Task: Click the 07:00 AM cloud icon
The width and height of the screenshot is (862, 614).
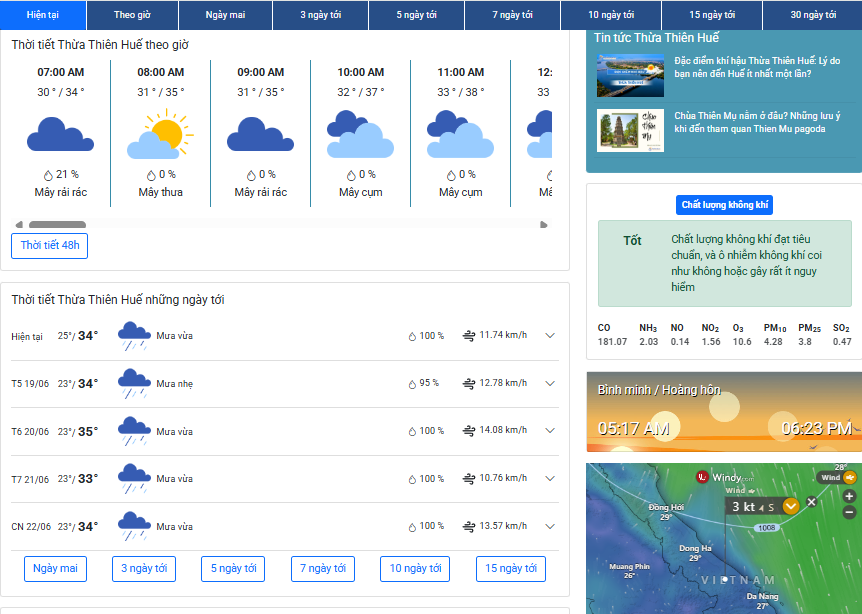Action: tap(60, 135)
